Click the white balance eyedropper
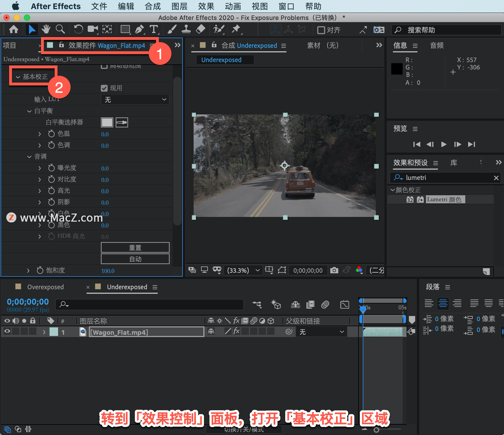Viewport: 504px width, 435px height. (x=122, y=122)
